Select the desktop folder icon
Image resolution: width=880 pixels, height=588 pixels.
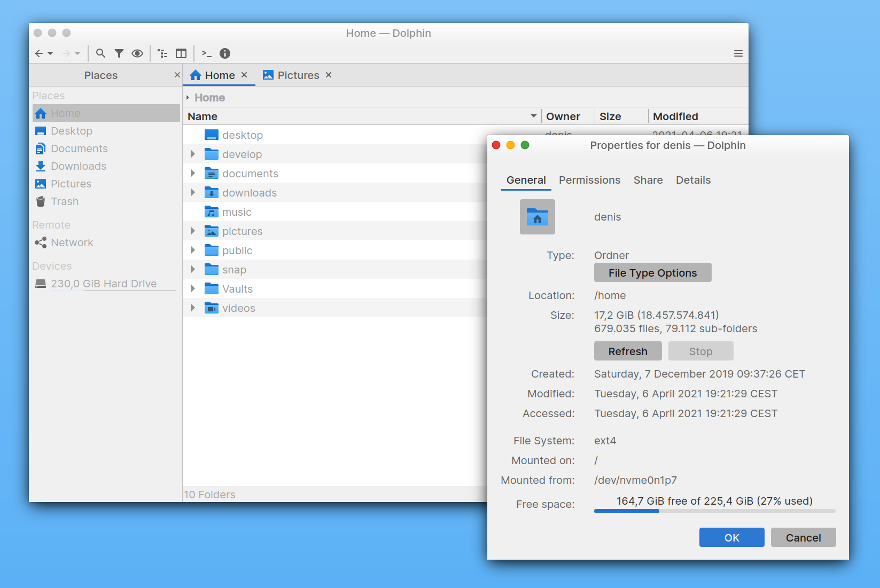point(212,135)
